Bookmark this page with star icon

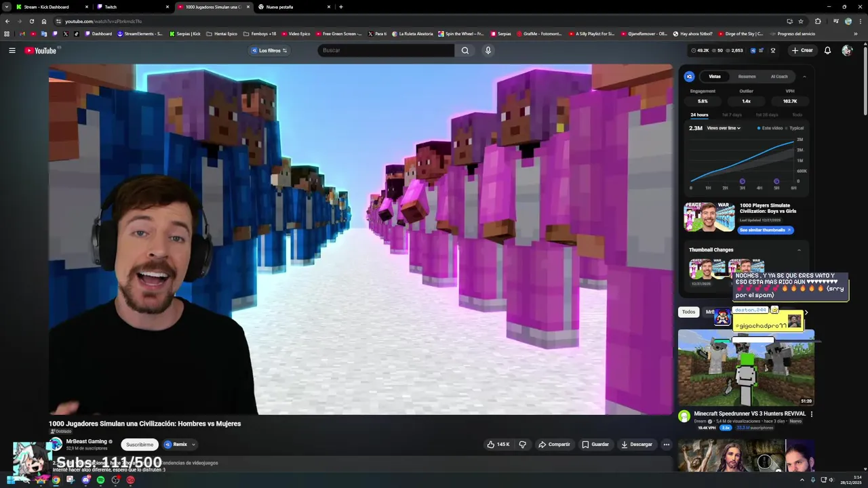click(x=801, y=21)
